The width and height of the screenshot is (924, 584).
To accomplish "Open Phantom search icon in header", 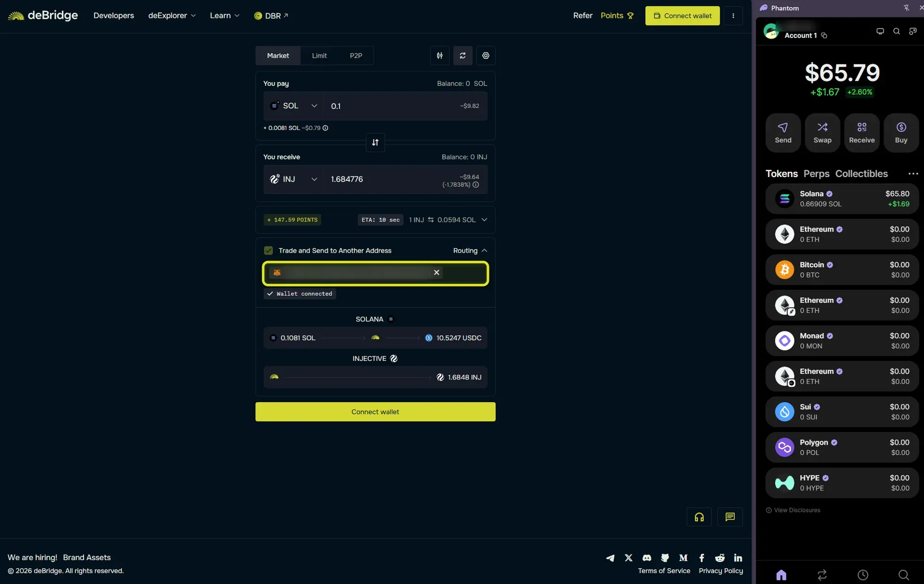I will point(897,31).
